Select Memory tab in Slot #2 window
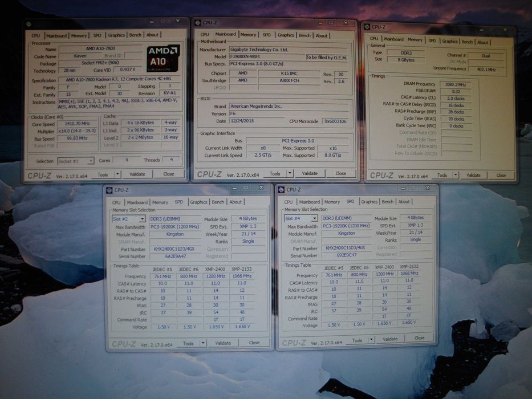This screenshot has height=399, width=532. 160,202
